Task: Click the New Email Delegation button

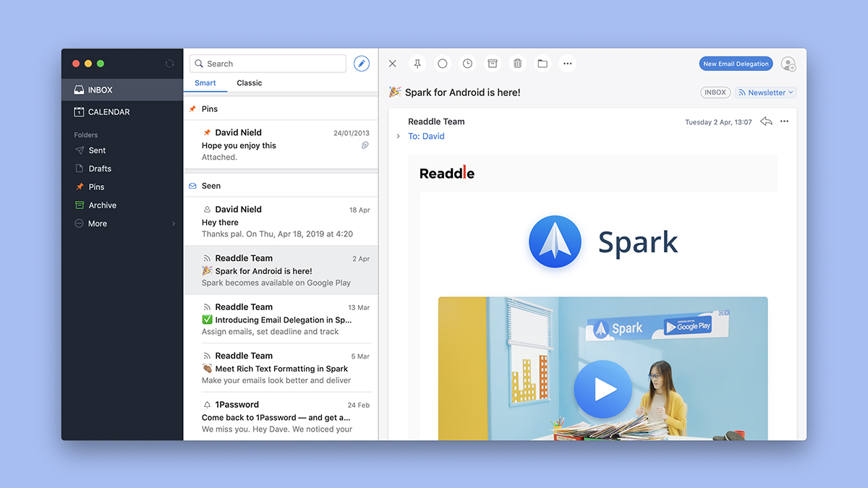Action: point(736,64)
